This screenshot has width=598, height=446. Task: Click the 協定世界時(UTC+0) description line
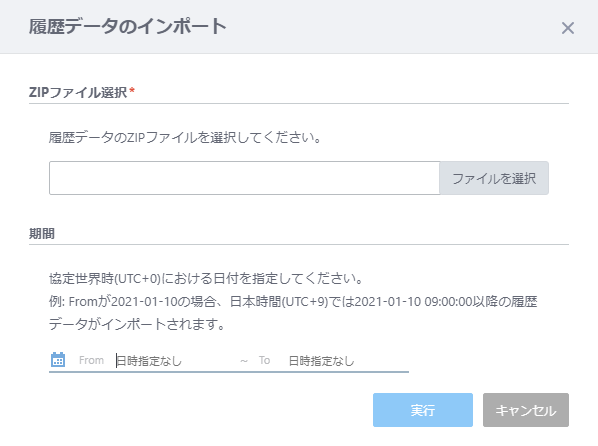pos(206,279)
